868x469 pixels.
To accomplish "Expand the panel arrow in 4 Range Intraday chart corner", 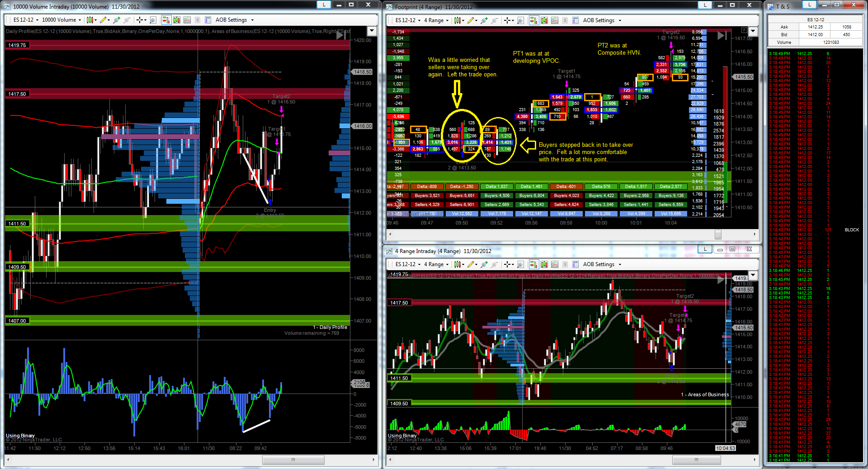I will tap(753, 275).
